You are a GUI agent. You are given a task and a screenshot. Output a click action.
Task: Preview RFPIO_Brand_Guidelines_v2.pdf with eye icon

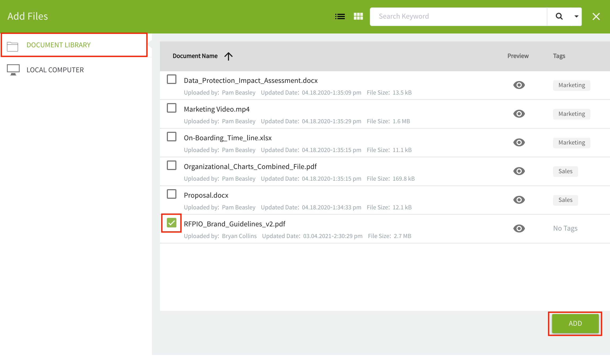[x=519, y=228]
